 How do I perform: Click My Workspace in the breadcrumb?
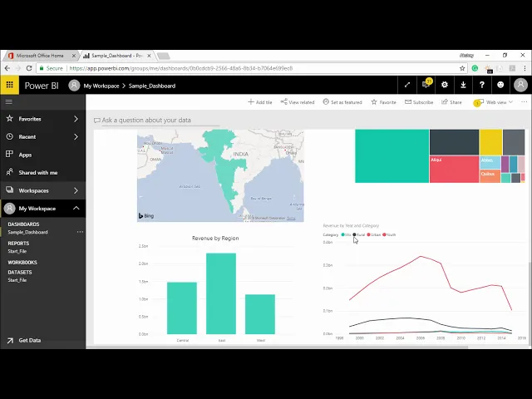pyautogui.click(x=101, y=86)
